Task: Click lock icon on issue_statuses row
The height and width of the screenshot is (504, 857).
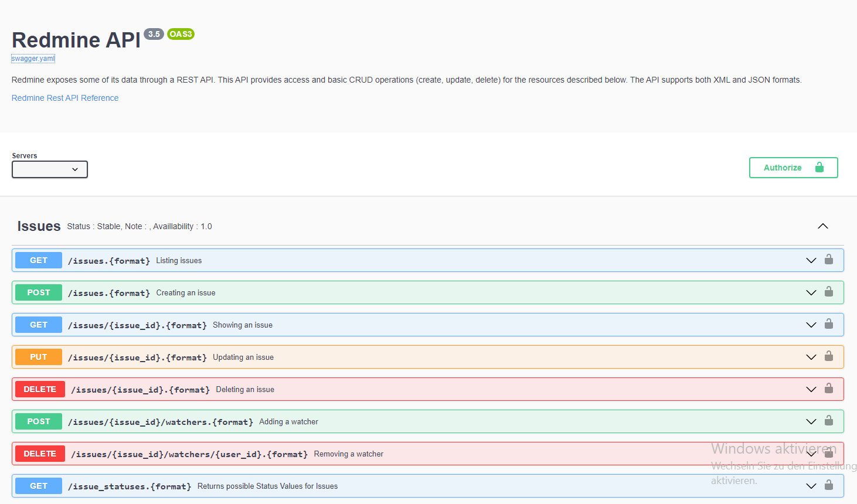Action: [x=829, y=485]
